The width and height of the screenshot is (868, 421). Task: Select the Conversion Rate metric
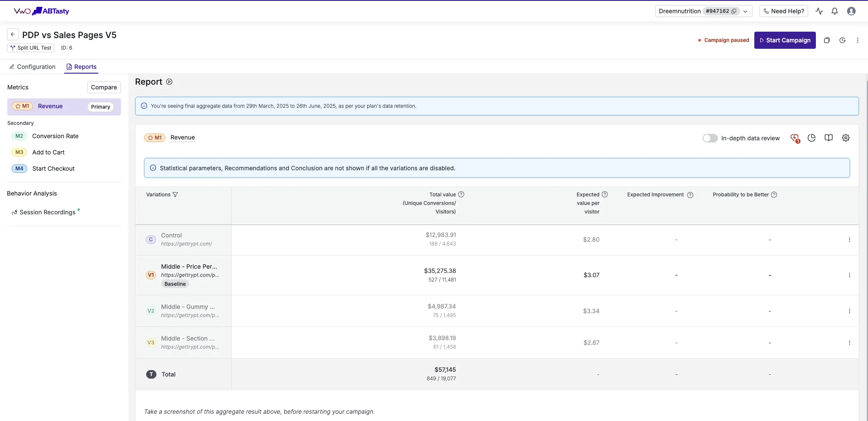click(55, 136)
